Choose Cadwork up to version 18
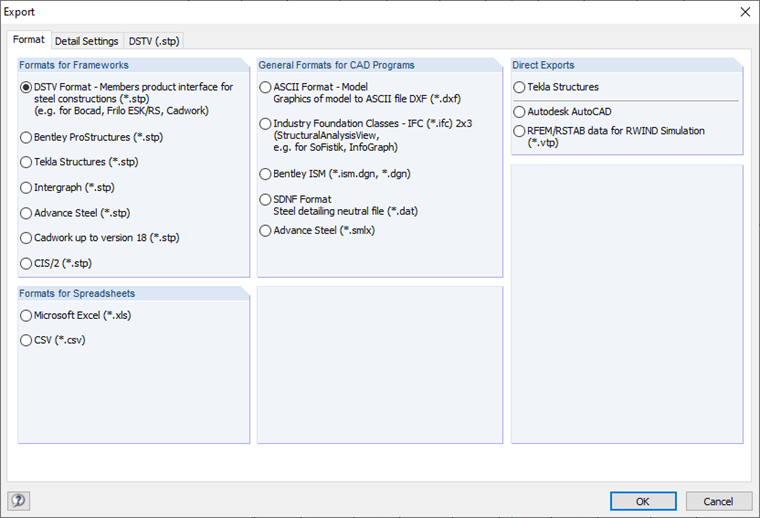 pyautogui.click(x=26, y=238)
